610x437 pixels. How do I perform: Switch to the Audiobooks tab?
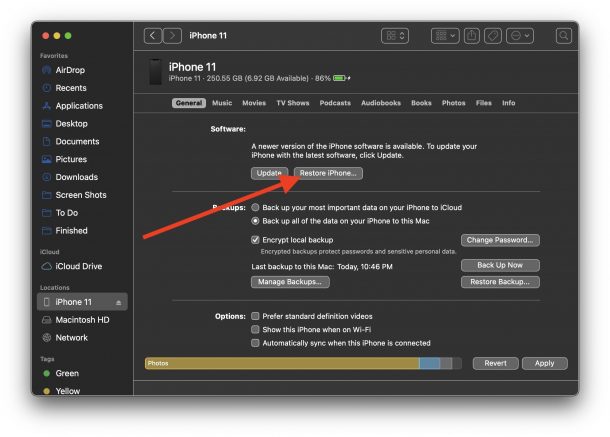(381, 103)
